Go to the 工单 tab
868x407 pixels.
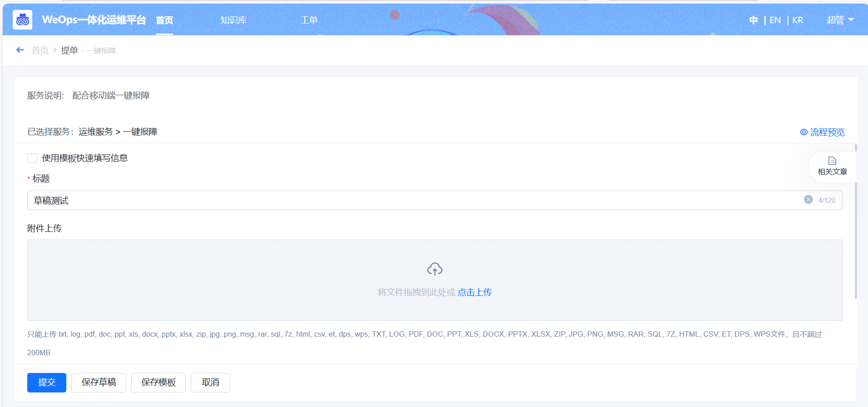point(309,20)
